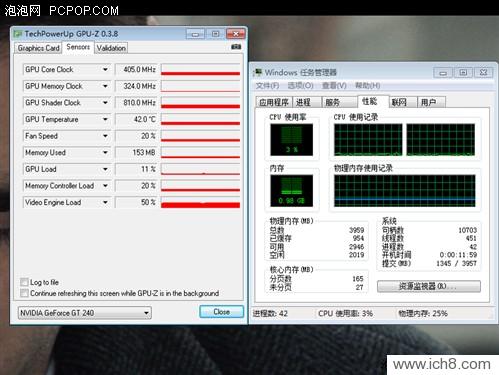This screenshot has height=375, width=499.
Task: Toggle Continue refreshing in background checkbox
Action: (24, 293)
